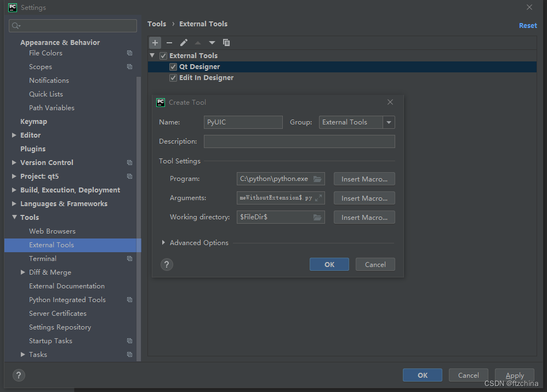The width and height of the screenshot is (547, 392).
Task: Copy the selected tool with copy icon
Action: [x=226, y=43]
